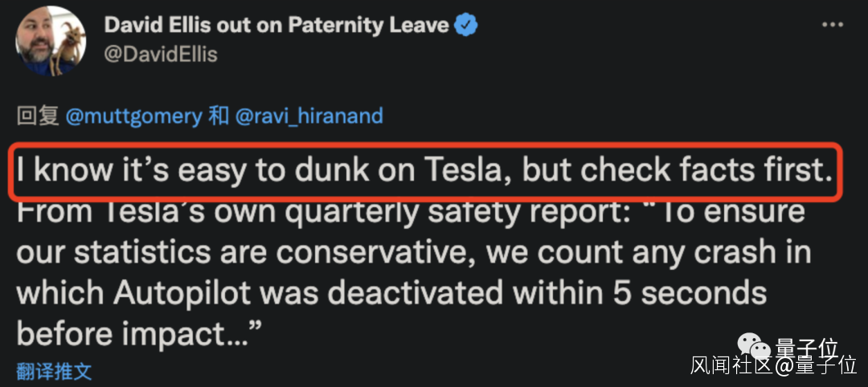This screenshot has height=387, width=868.
Task: Open the @DavidEllis handle
Action: coord(161,54)
